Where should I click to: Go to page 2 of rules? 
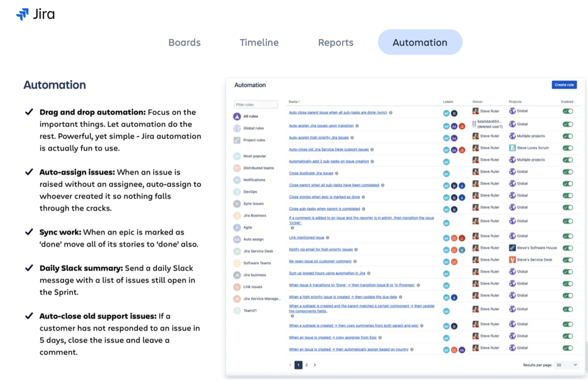pos(306,365)
